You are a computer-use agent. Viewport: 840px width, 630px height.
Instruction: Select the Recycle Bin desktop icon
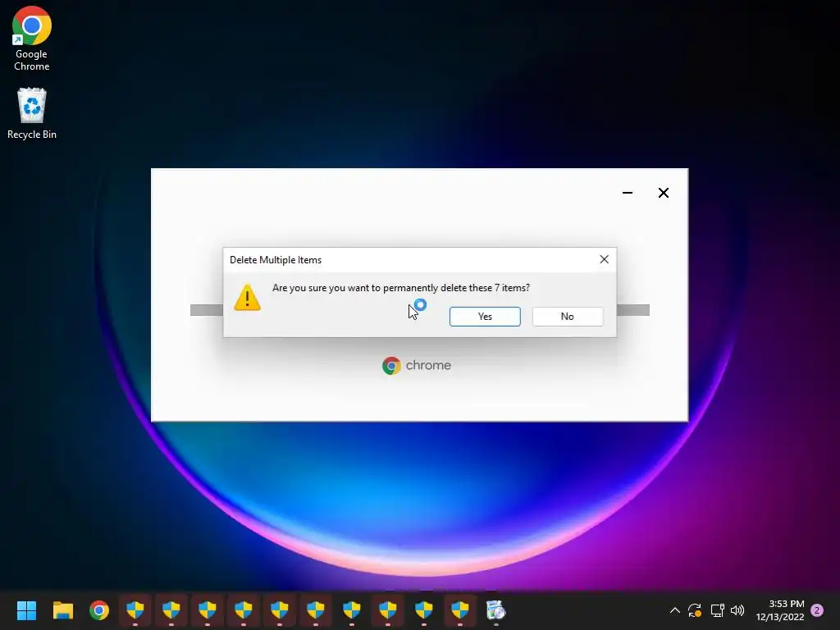(x=32, y=113)
